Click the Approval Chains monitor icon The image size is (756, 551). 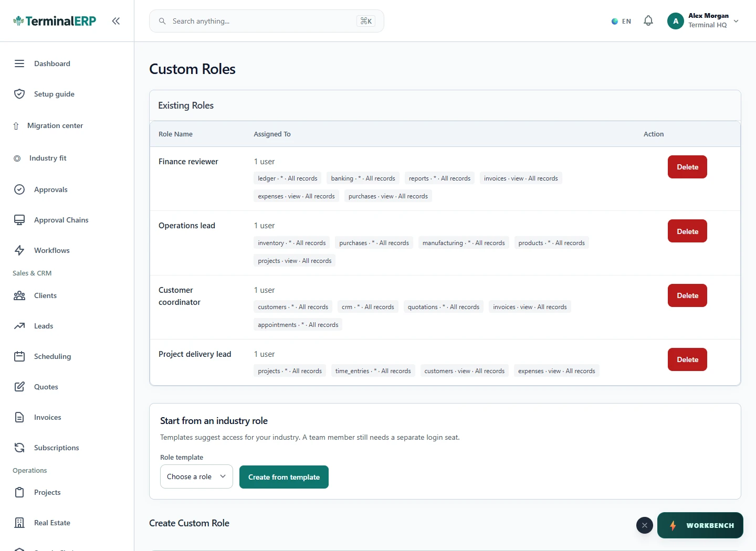[x=19, y=220]
